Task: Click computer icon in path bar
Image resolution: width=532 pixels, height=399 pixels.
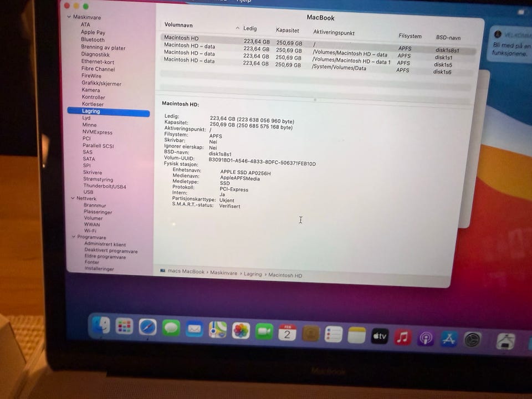Action: point(163,271)
